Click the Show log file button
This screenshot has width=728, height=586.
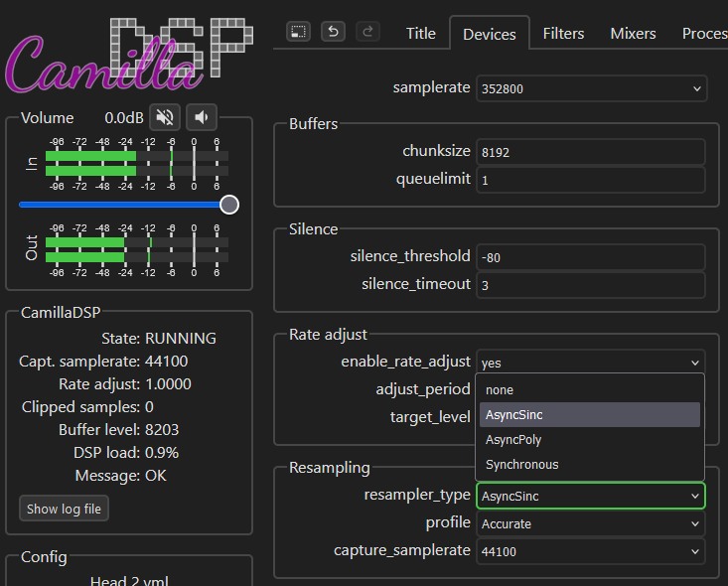click(x=65, y=509)
